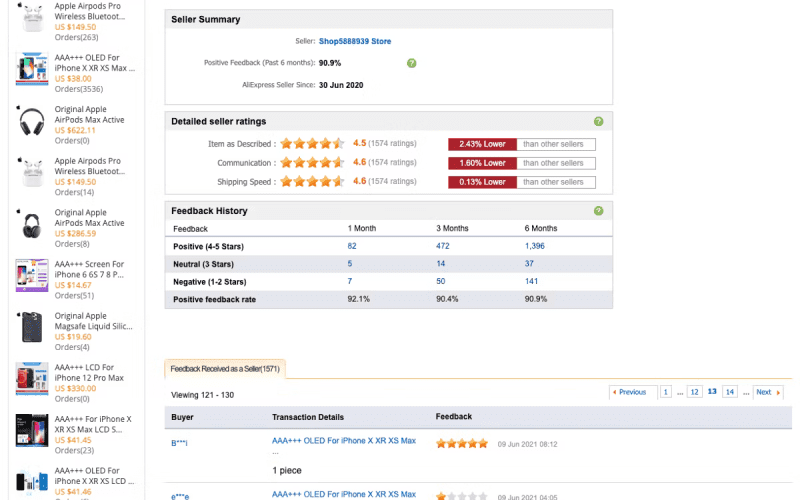Click the help icon in Detailed seller ratings
This screenshot has width=800, height=500.
point(598,121)
